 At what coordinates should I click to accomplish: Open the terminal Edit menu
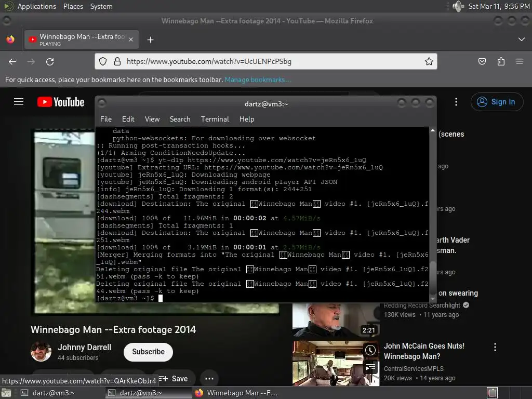point(128,119)
